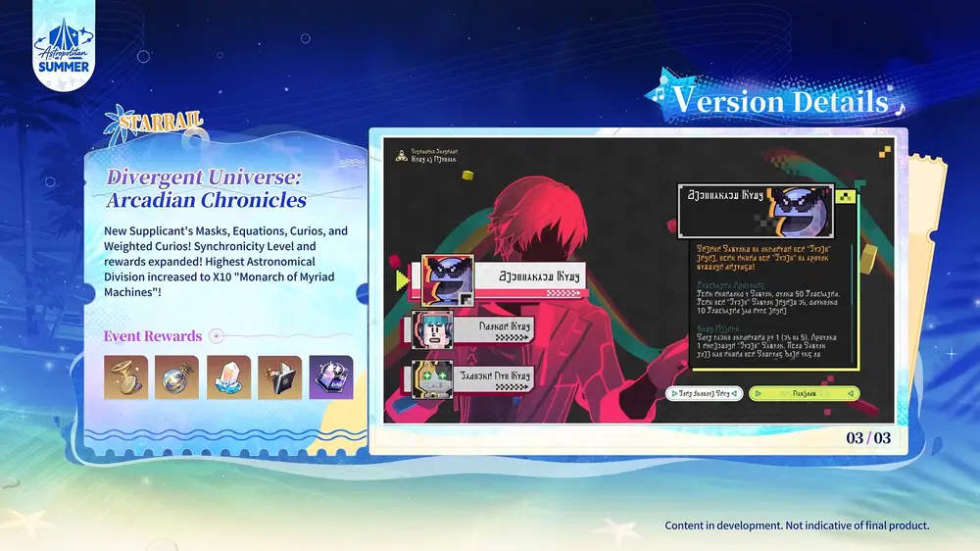Click the 'Content in development' disclaimer text

click(797, 526)
